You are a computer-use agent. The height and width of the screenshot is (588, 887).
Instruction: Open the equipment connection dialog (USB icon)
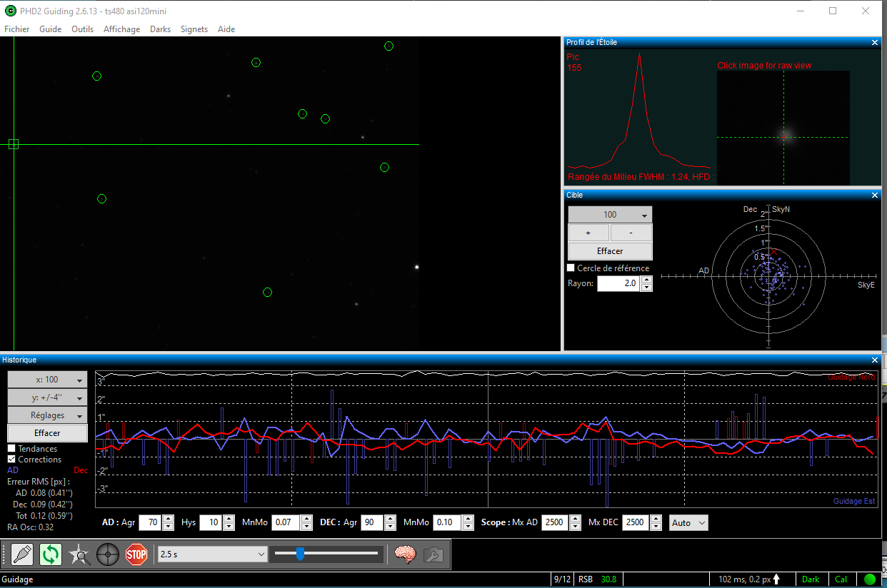tap(22, 554)
